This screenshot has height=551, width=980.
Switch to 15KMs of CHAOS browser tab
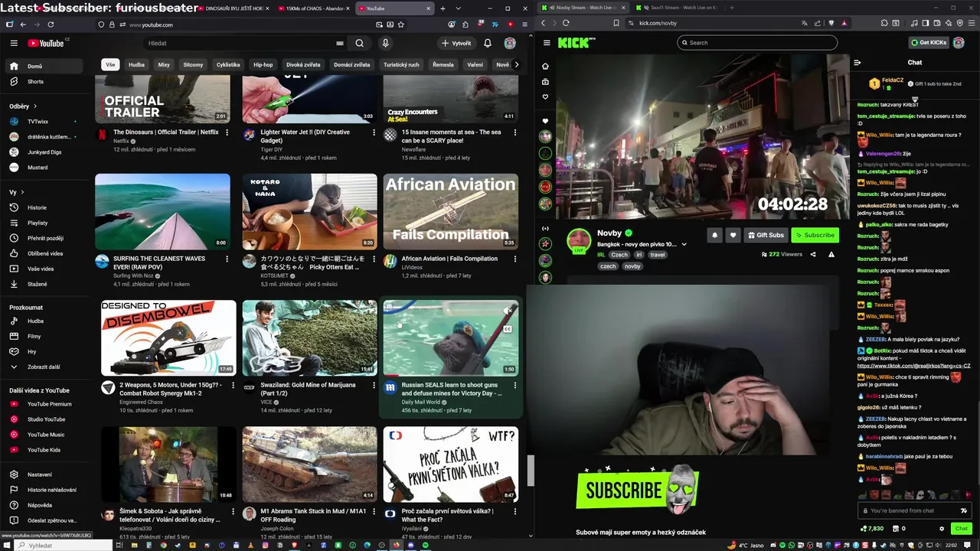tap(312, 8)
